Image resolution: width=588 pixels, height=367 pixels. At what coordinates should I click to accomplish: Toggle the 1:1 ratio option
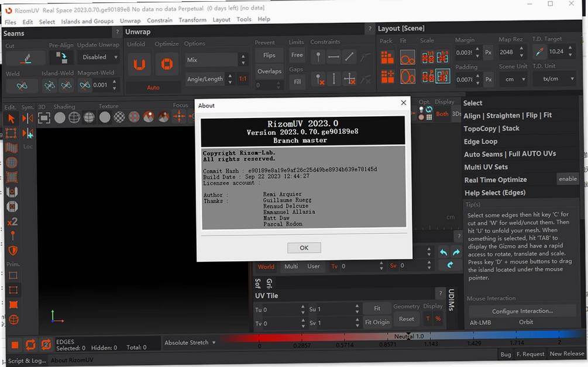tap(243, 79)
